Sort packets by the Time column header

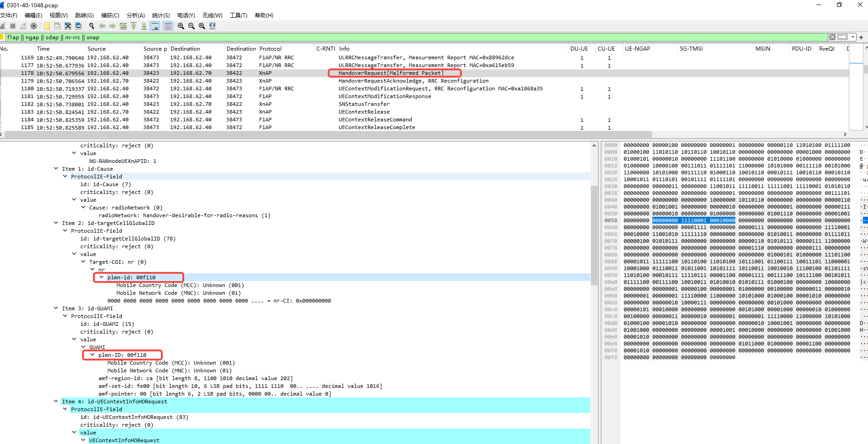pos(60,49)
